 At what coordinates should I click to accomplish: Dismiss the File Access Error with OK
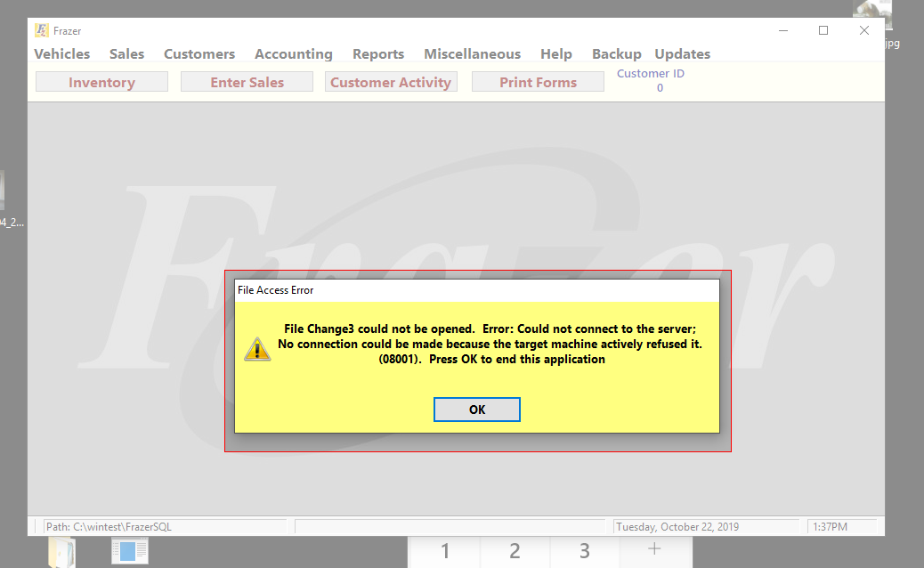[x=477, y=410]
